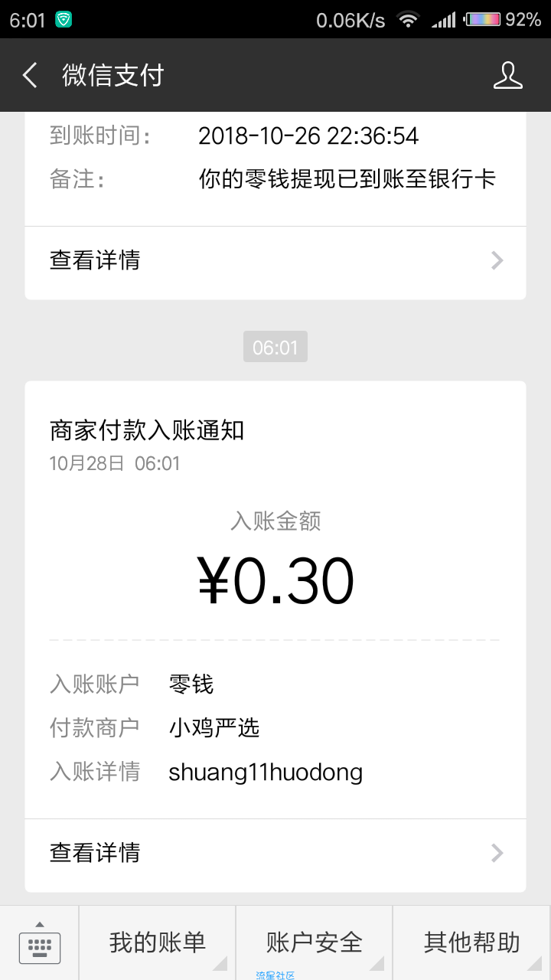Screen dimensions: 551x980
Task: View details of the 商家付款入账通知 card
Action: pyautogui.click(x=275, y=853)
